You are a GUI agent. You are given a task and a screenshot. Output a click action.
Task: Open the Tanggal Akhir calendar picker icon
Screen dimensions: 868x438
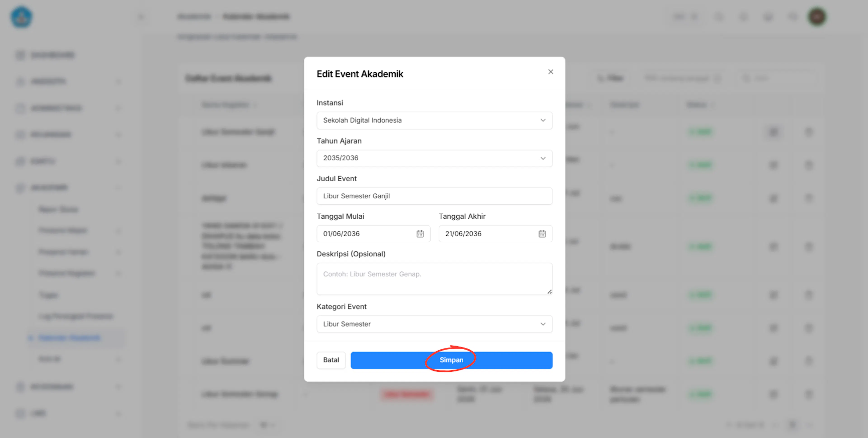[542, 234]
